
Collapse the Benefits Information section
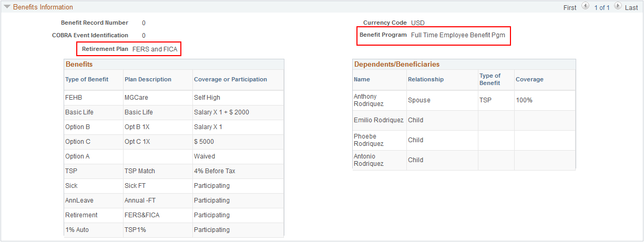[7, 7]
